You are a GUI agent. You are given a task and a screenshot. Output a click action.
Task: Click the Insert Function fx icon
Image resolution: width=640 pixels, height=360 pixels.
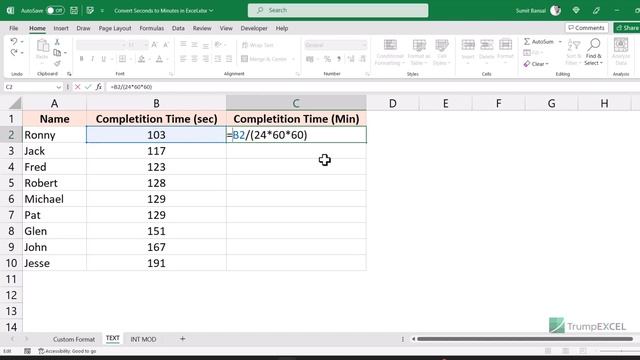pyautogui.click(x=99, y=87)
